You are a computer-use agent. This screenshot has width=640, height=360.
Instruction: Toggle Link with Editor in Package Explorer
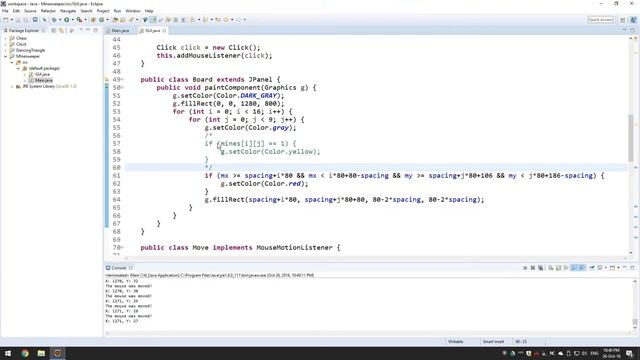(62, 31)
